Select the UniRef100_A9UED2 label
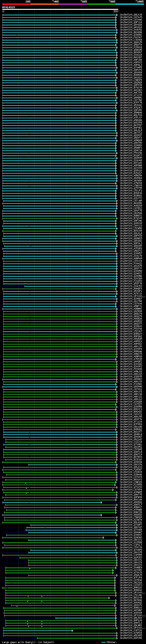The height and width of the screenshot is (644, 146). coord(131,515)
